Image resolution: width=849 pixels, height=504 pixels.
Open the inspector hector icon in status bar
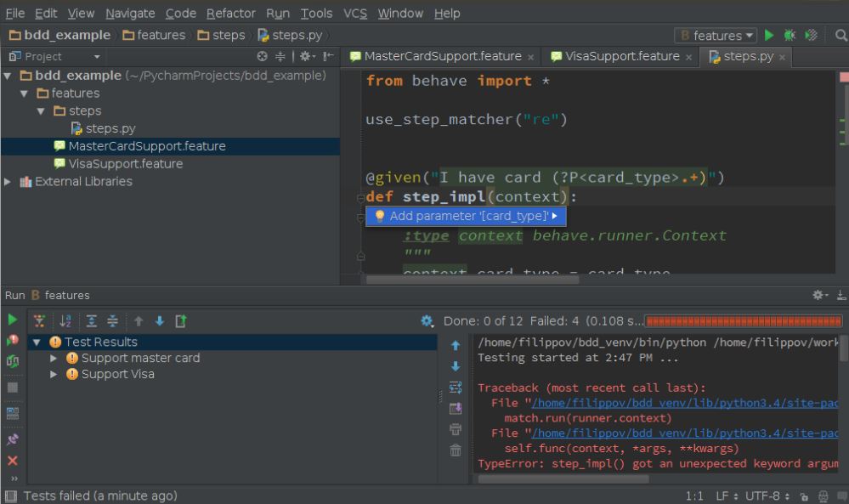823,496
